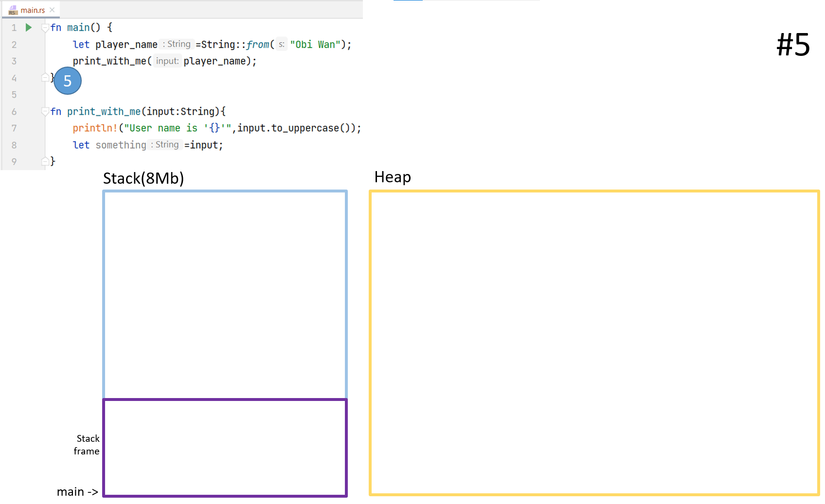Click the print_with_me call on line 3
The image size is (825, 504).
[109, 61]
